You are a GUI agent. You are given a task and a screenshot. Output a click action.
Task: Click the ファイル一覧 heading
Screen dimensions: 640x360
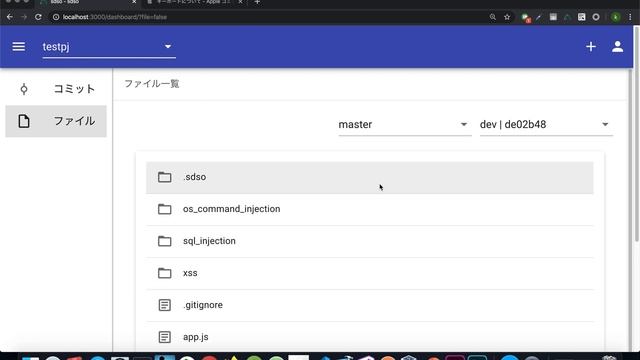coord(152,84)
